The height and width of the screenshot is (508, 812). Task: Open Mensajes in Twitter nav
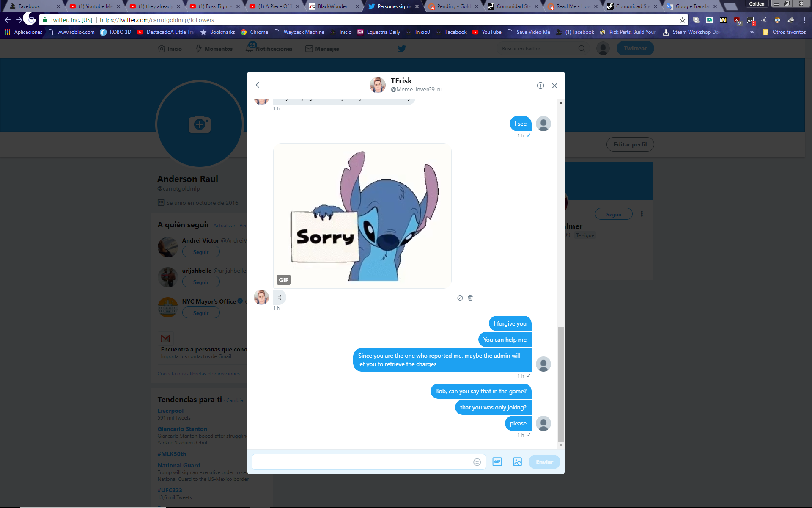(322, 49)
